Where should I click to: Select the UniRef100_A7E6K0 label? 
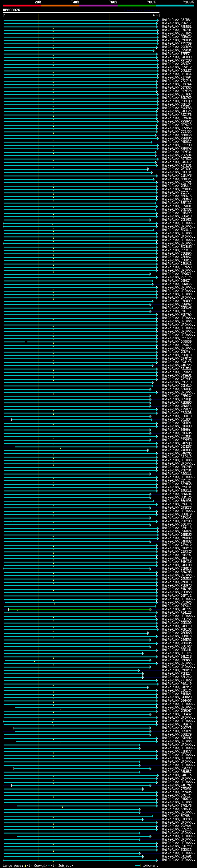(177, 396)
